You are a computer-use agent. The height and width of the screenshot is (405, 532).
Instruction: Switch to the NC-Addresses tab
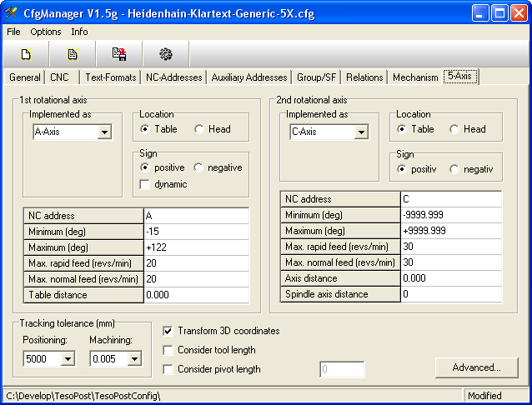coord(173,77)
